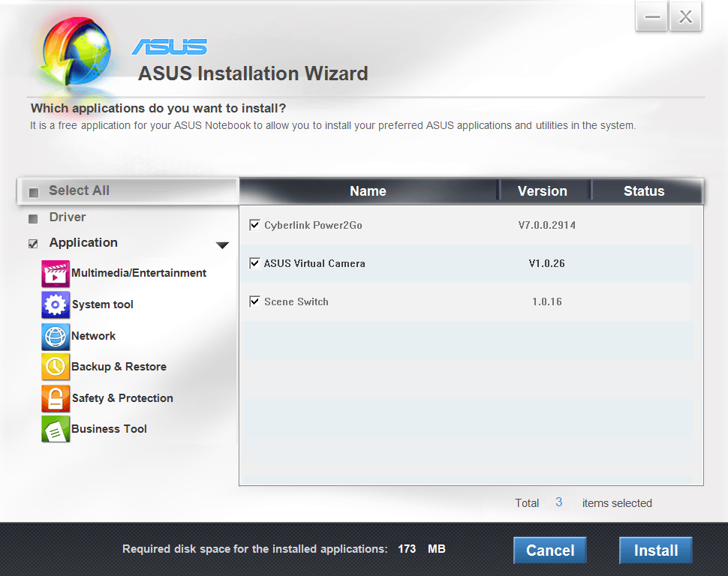This screenshot has width=728, height=576.
Task: Toggle the Driver category checkbox
Action: point(33,219)
